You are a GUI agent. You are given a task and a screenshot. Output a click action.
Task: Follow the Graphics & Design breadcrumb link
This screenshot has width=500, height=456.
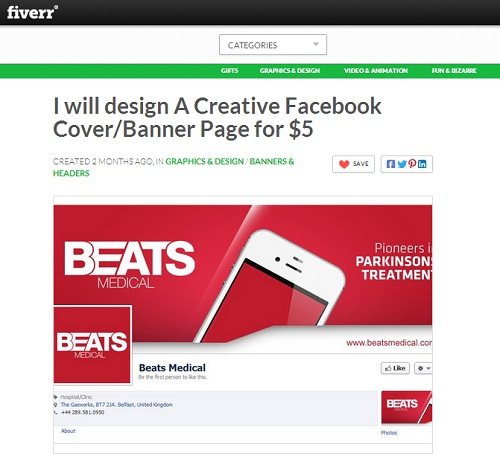coord(205,162)
